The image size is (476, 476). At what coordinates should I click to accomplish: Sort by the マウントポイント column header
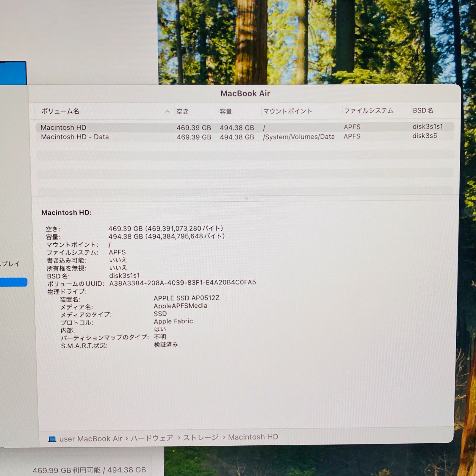pyautogui.click(x=288, y=111)
